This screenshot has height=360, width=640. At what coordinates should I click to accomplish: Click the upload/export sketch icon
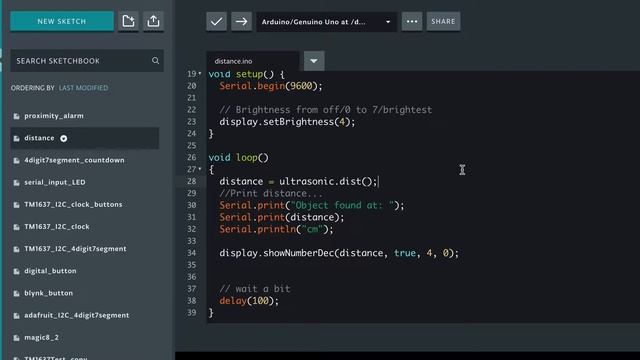[153, 21]
